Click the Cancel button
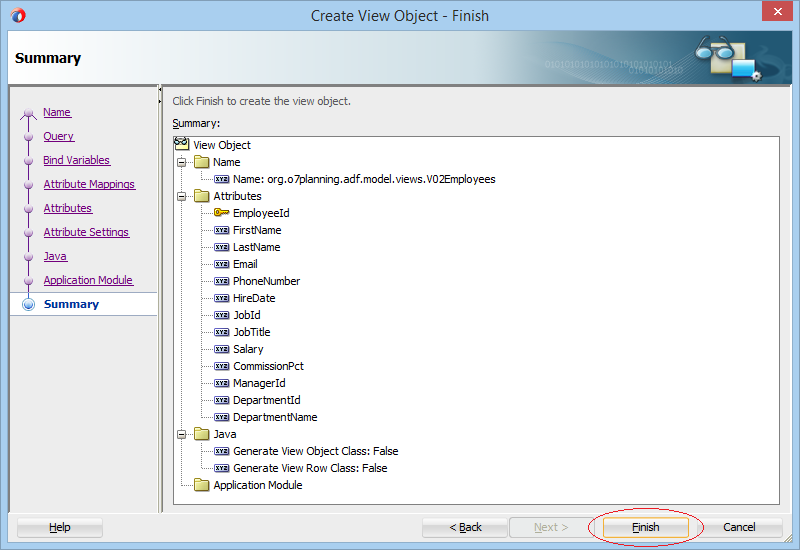Viewport: 800px width, 550px height. click(739, 527)
